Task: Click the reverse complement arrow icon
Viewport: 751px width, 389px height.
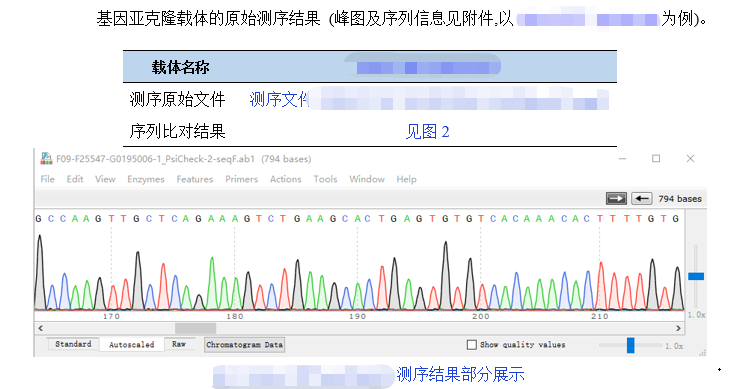Action: click(642, 198)
